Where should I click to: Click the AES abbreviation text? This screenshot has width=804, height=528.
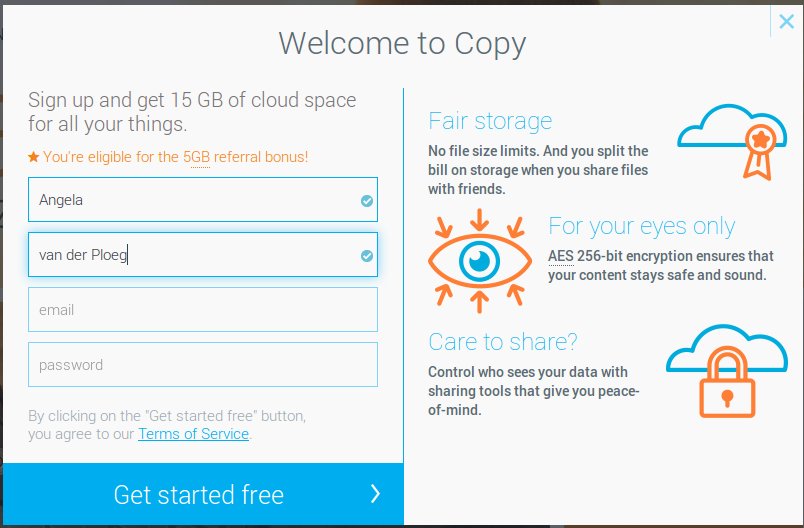561,256
